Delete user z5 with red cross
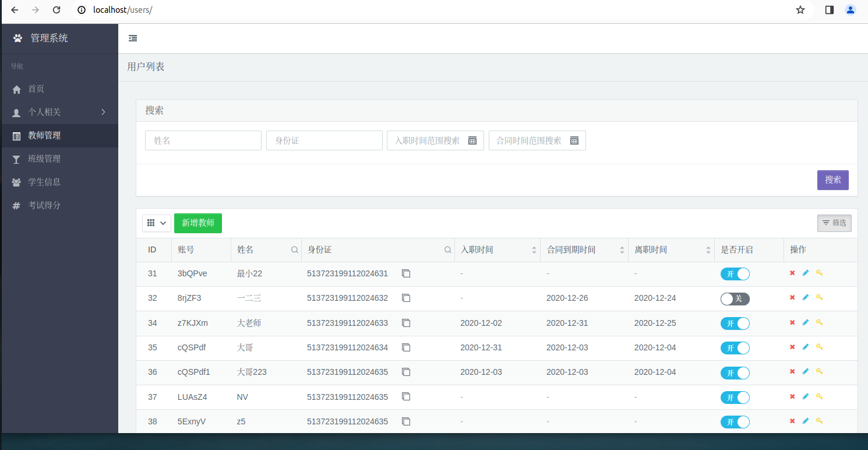The height and width of the screenshot is (450, 868). 792,421
